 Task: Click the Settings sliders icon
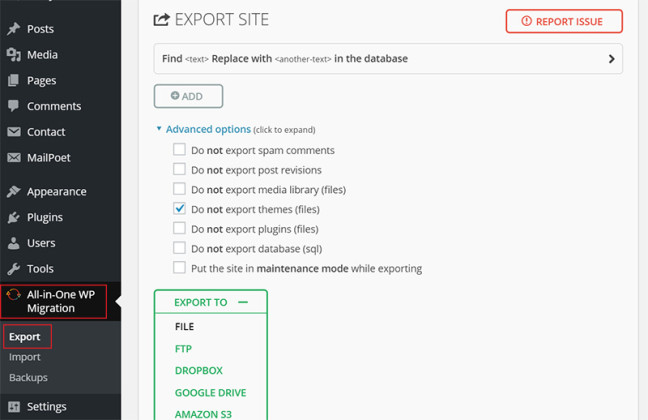click(x=14, y=407)
